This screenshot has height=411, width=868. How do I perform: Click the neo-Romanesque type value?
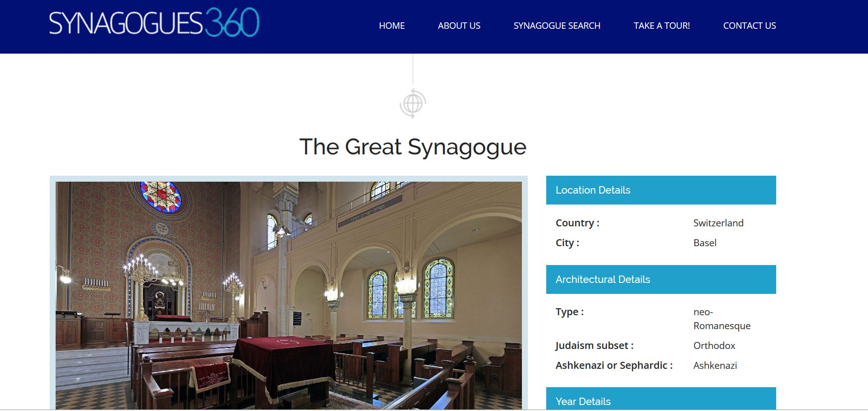coord(722,319)
